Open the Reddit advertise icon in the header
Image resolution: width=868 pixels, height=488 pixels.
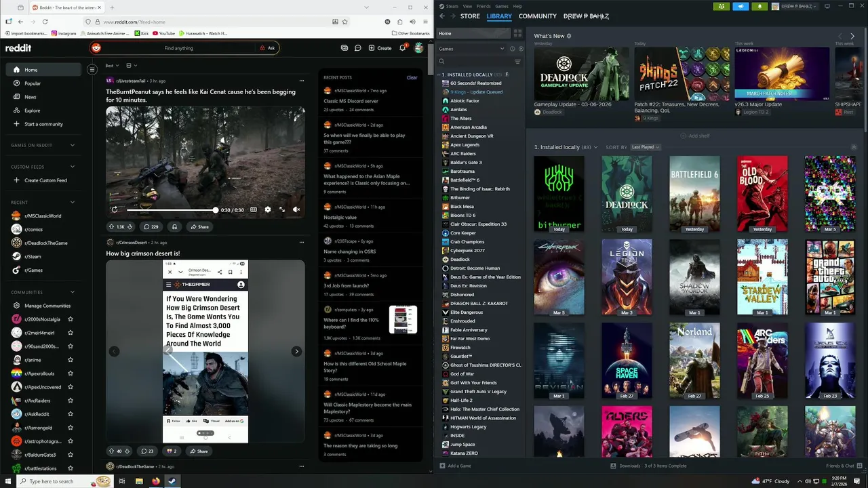pyautogui.click(x=344, y=48)
